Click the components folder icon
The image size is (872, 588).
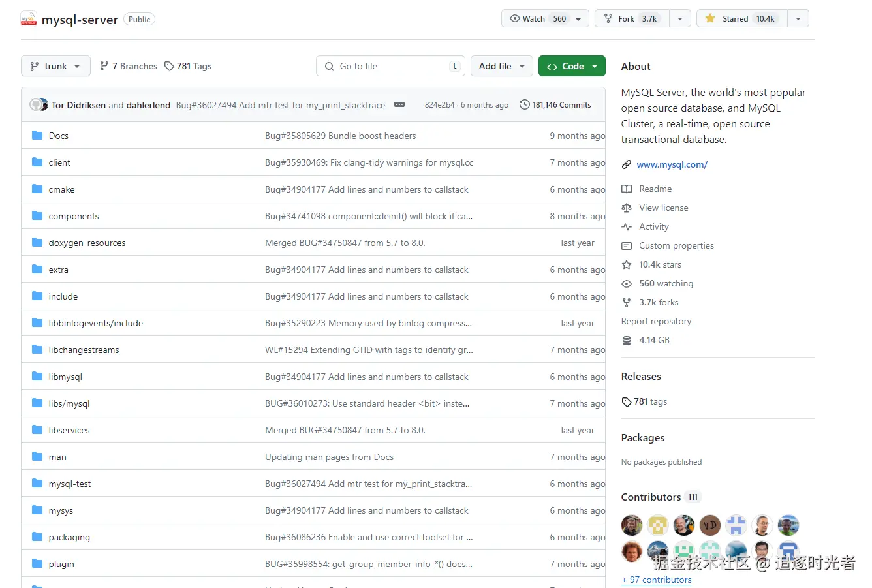point(37,215)
